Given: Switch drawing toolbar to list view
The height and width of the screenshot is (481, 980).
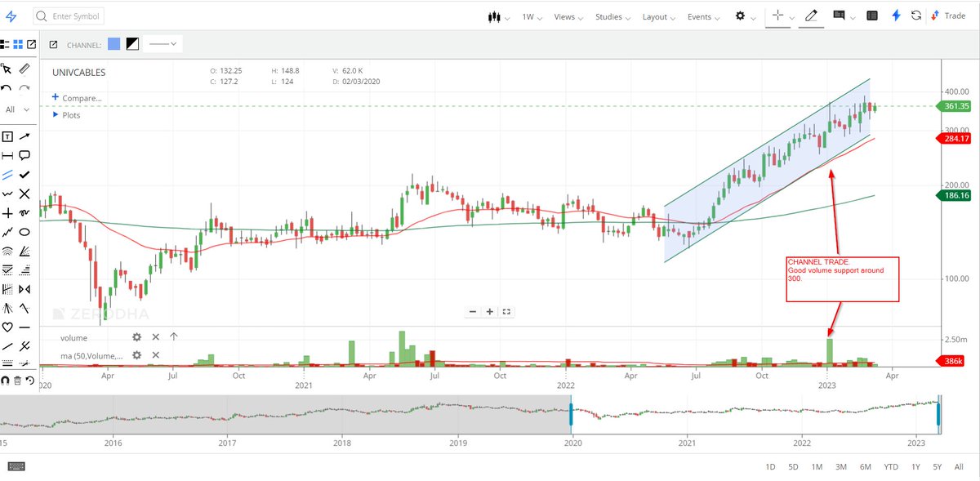Looking at the screenshot, I should pos(5,44).
